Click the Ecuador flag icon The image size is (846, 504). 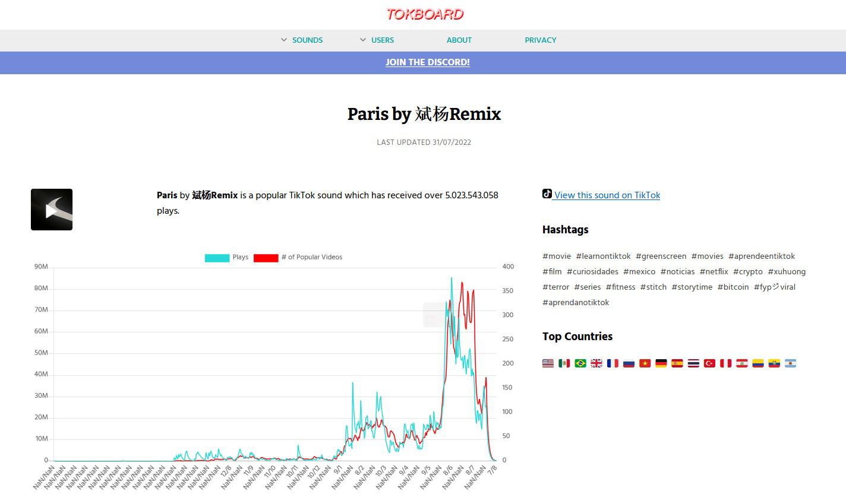[x=774, y=363]
